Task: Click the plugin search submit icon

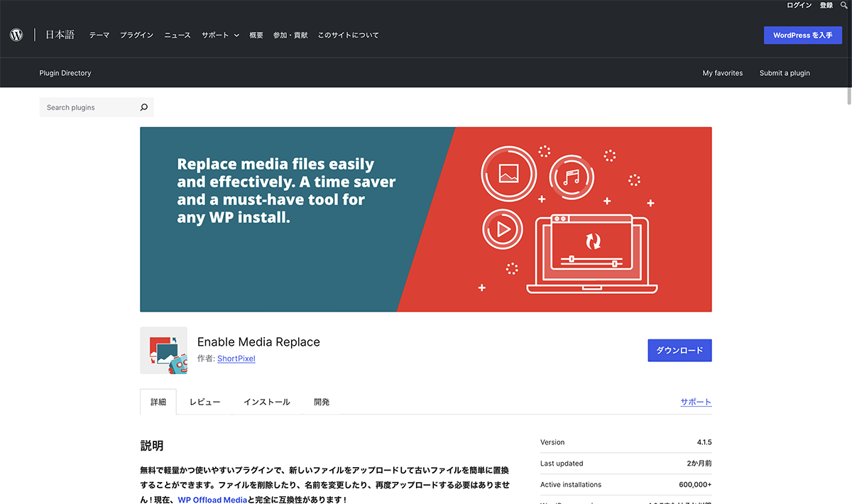Action: coord(143,108)
